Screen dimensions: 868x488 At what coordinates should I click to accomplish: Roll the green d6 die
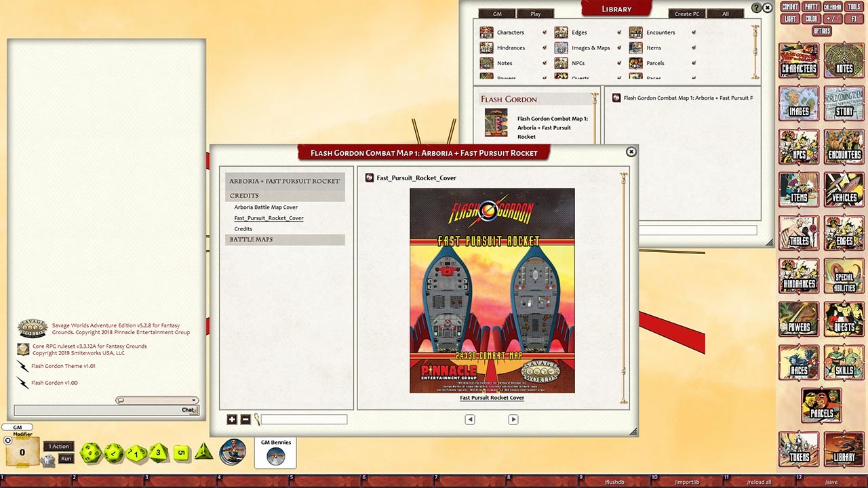point(181,453)
